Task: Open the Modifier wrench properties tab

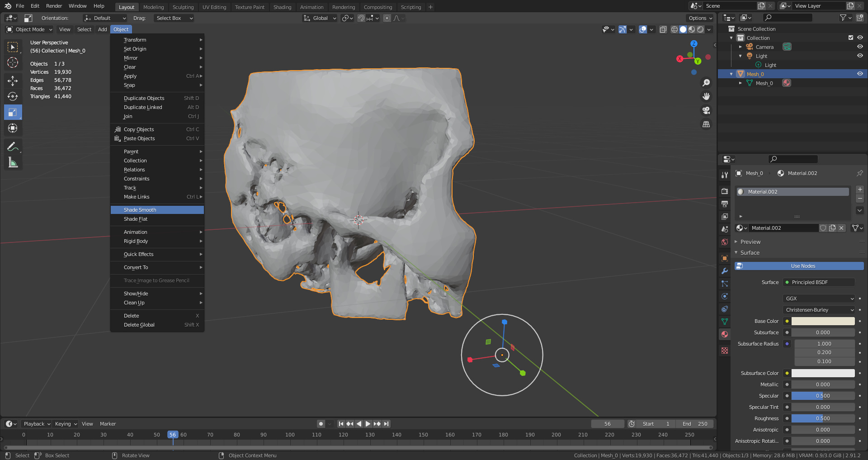Action: coord(725,271)
